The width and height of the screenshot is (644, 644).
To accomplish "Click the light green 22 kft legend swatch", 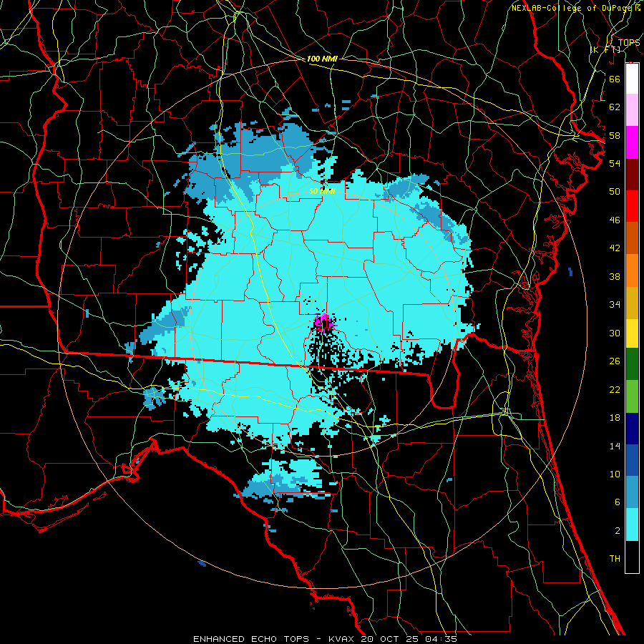I will pos(632,396).
